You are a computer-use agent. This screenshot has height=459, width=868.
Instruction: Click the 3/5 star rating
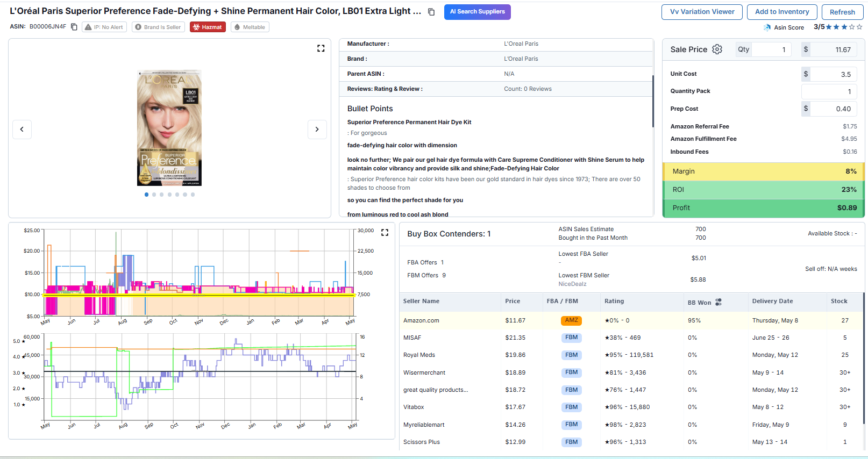(x=838, y=27)
